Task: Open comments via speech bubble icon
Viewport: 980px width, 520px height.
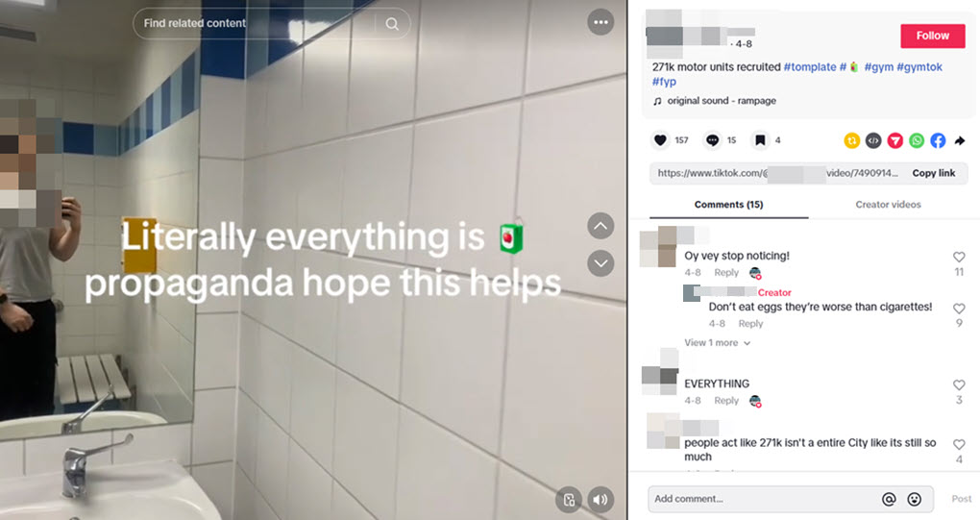Action: pos(712,140)
